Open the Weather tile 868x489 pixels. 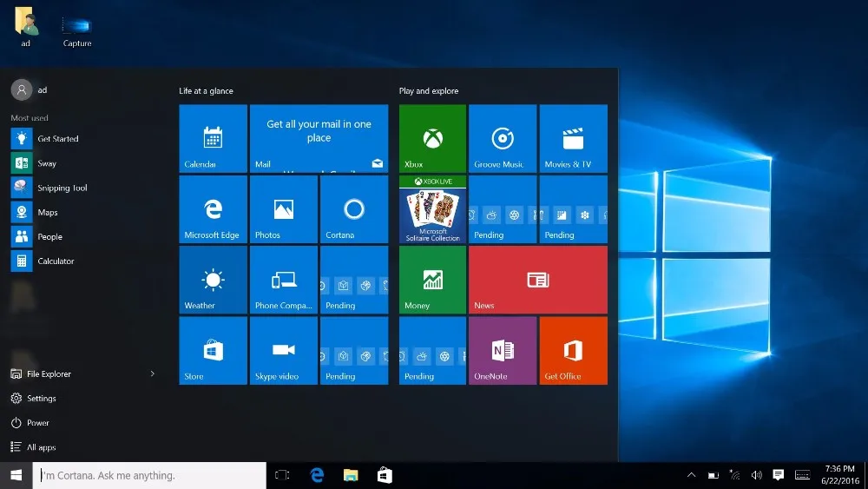[214, 280]
